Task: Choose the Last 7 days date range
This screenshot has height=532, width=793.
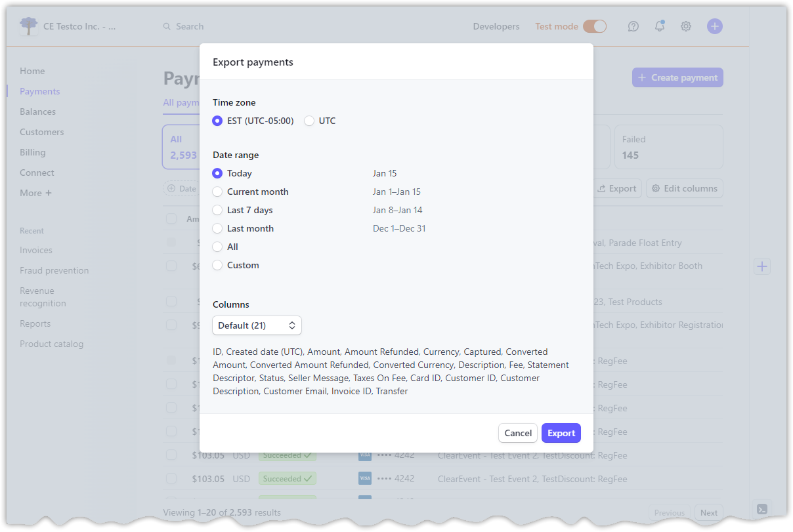Action: [217, 210]
